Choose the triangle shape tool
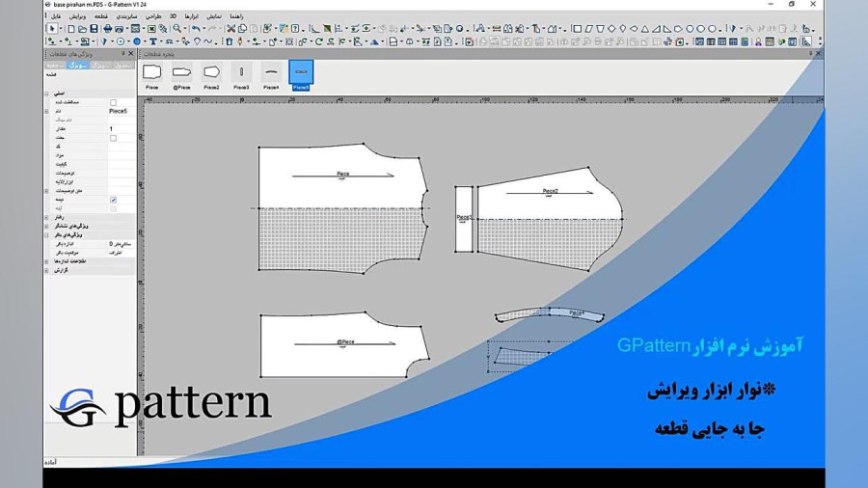Image resolution: width=868 pixels, height=488 pixels. 645,29
